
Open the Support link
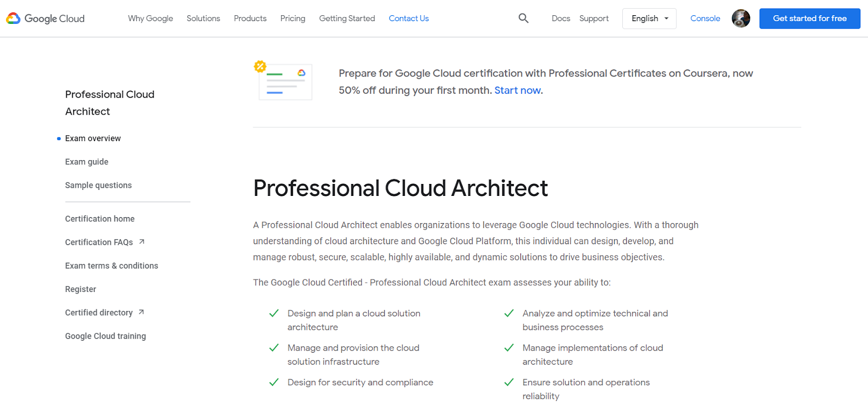click(x=594, y=18)
